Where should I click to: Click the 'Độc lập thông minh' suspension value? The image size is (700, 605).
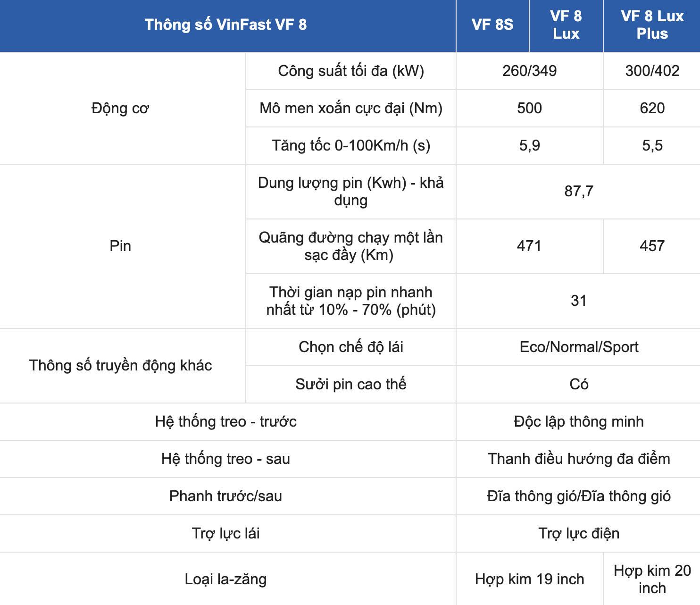(578, 421)
